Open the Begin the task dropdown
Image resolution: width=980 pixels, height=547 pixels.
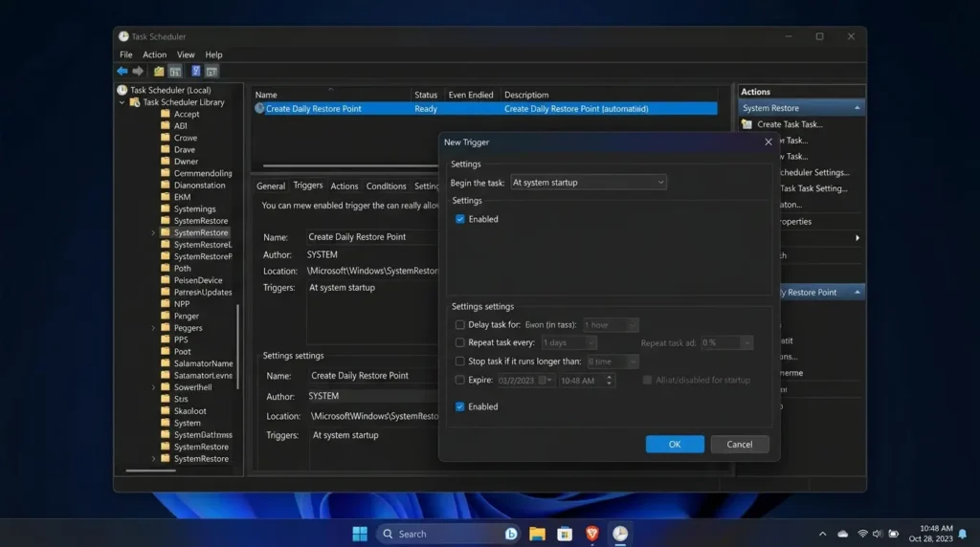click(x=589, y=183)
